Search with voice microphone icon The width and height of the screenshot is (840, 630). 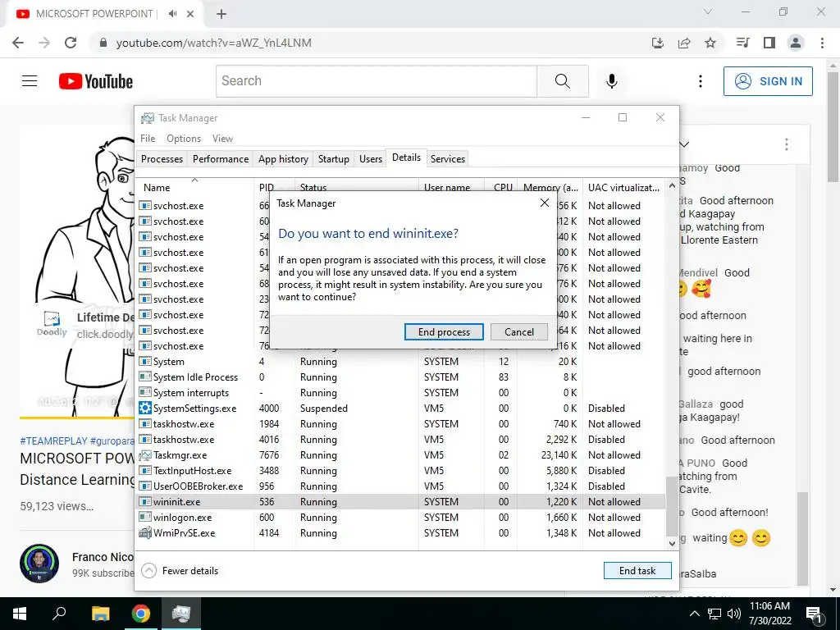(611, 81)
